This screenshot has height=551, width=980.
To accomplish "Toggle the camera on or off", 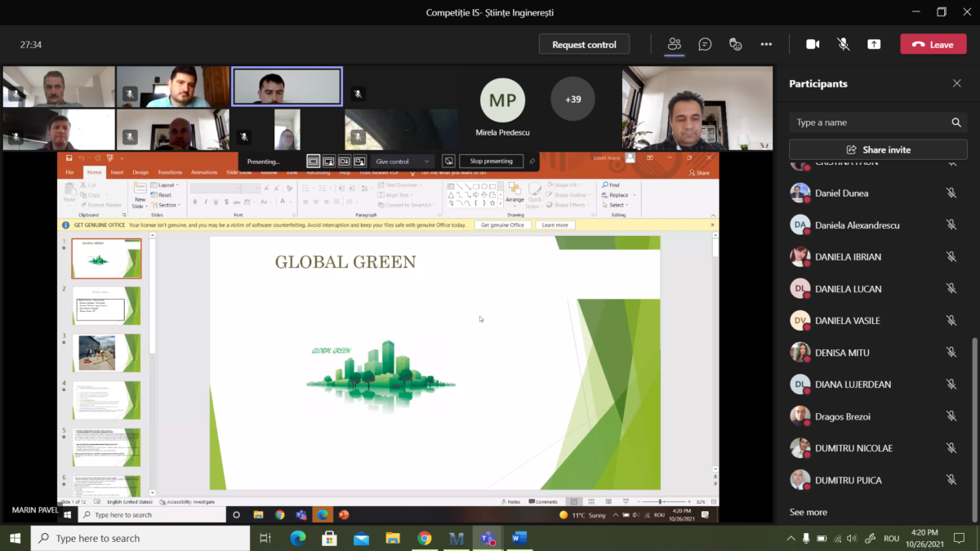I will 813,44.
